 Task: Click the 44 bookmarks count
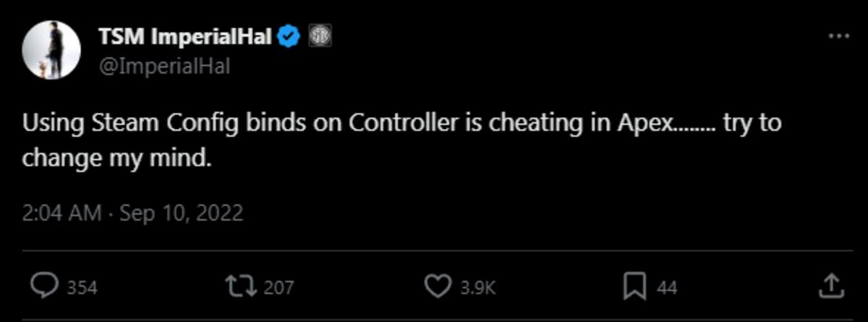pos(667,288)
